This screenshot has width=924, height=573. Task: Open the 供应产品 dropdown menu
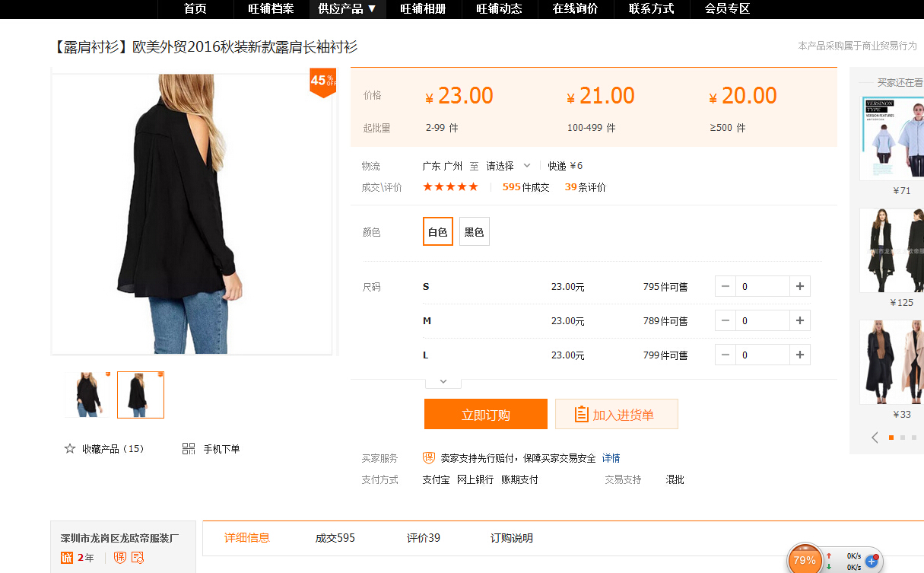347,9
